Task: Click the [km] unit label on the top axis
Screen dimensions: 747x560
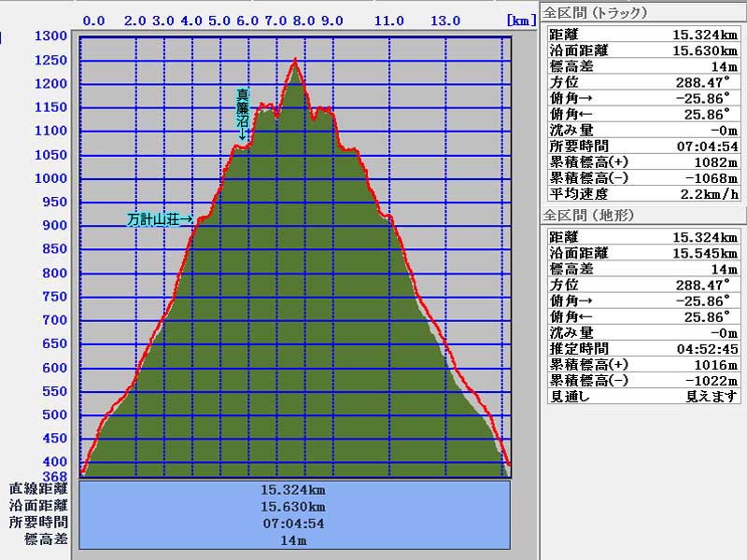Action: pyautogui.click(x=521, y=20)
